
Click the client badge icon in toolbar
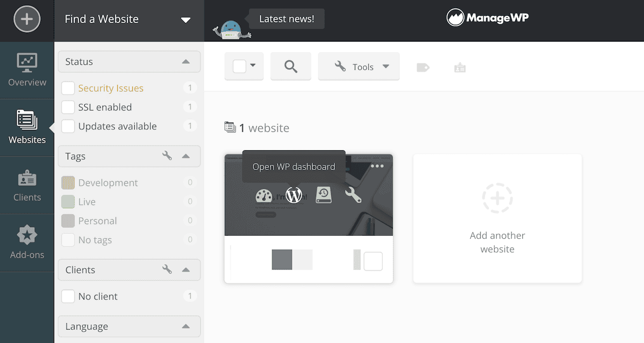click(460, 68)
